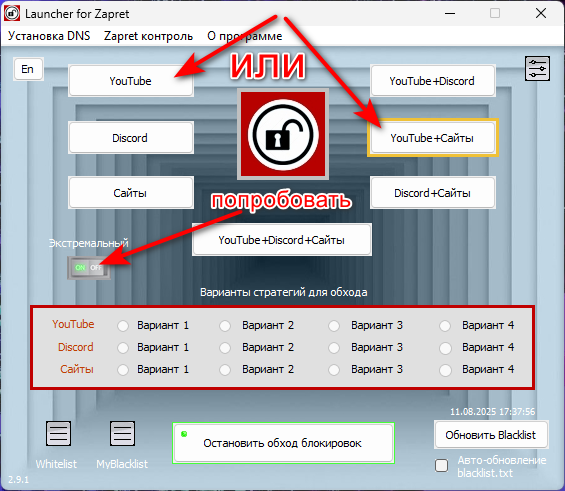Click the YouTube mode button

pos(130,81)
